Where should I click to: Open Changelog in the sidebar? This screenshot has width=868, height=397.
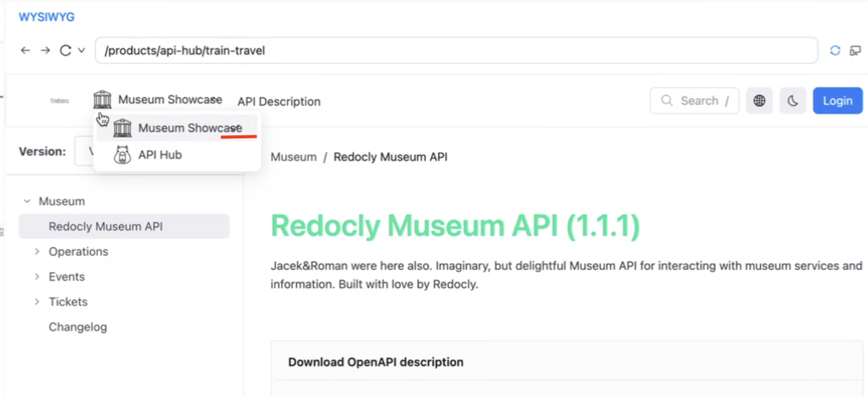coord(78,327)
